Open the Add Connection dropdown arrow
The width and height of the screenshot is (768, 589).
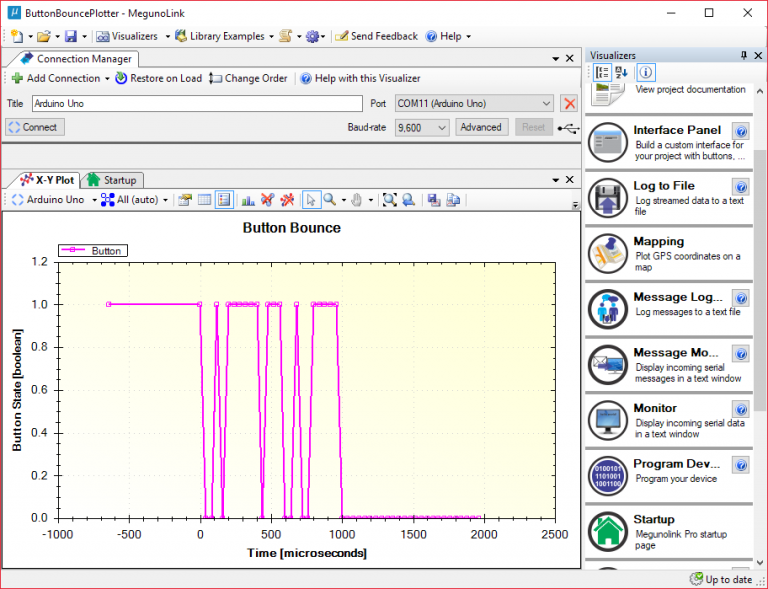tap(107, 79)
